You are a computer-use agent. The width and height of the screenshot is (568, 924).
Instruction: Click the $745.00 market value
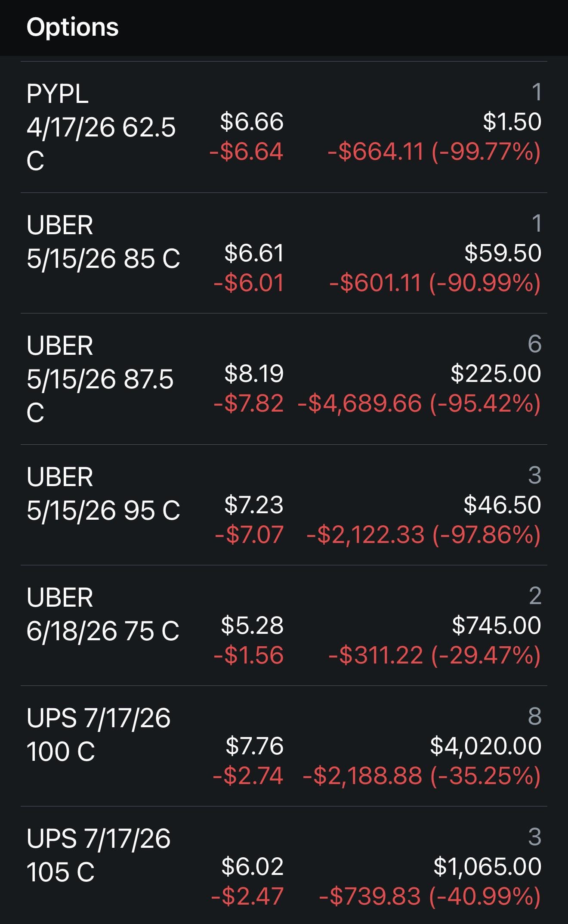point(496,625)
